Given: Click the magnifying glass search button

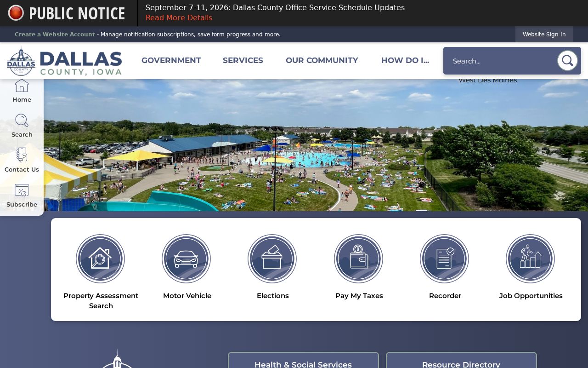Looking at the screenshot, I should 567,61.
